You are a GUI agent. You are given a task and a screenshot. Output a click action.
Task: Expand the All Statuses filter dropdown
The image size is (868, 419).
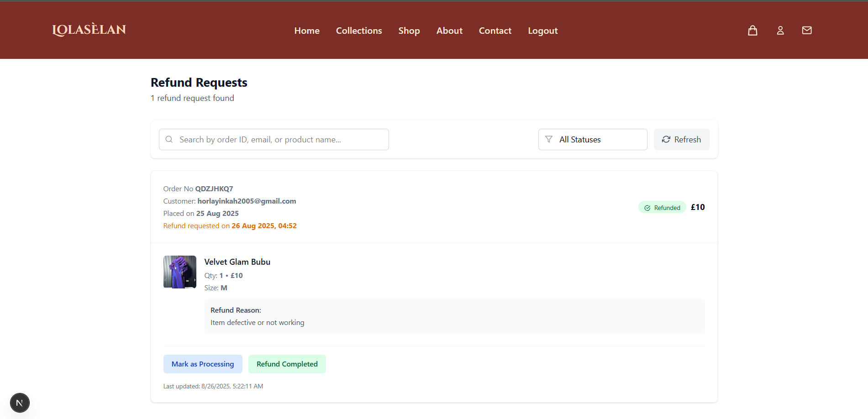coord(592,140)
